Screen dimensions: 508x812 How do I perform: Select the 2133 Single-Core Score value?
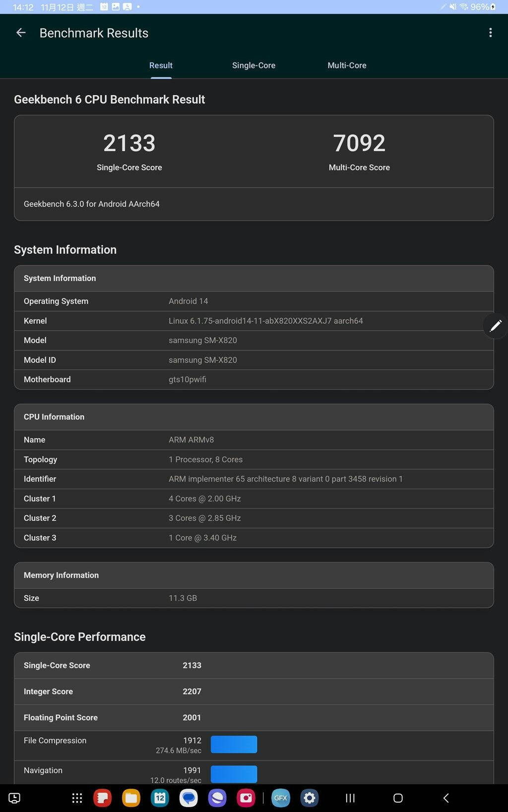click(x=129, y=143)
